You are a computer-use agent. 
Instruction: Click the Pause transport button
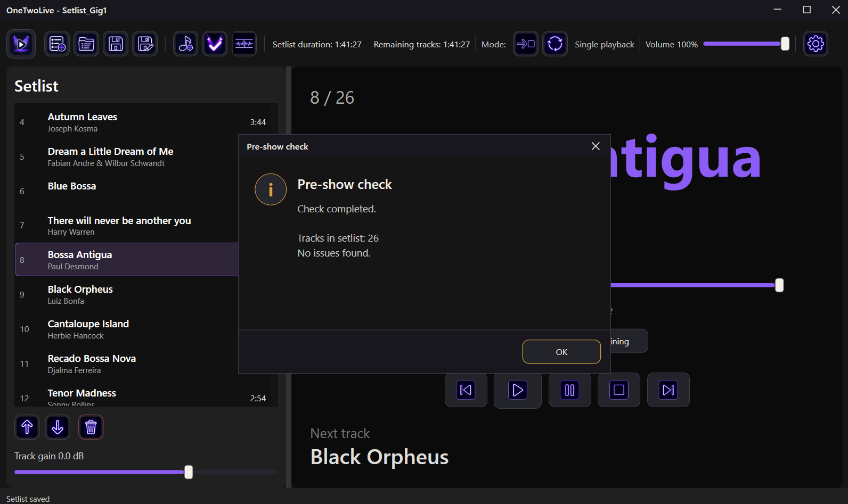point(569,390)
